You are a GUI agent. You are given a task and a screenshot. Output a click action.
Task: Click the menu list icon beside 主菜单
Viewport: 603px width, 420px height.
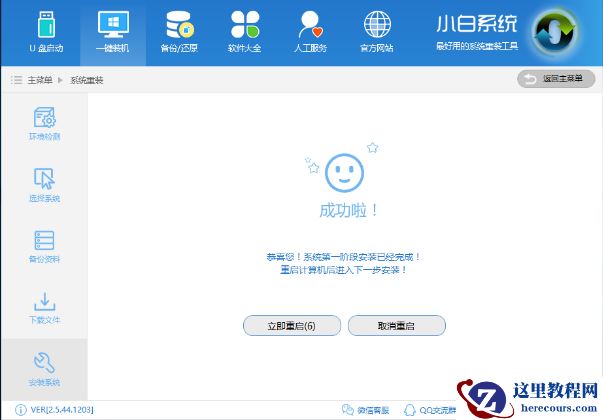pos(17,80)
